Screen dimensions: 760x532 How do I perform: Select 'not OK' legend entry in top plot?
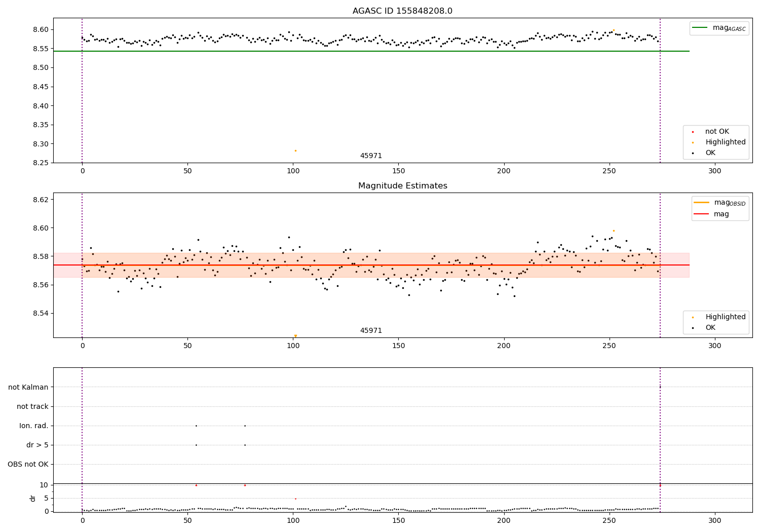click(x=717, y=132)
